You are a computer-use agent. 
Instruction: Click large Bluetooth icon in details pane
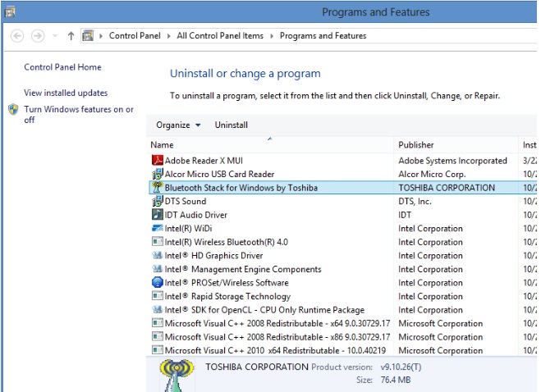click(x=176, y=375)
